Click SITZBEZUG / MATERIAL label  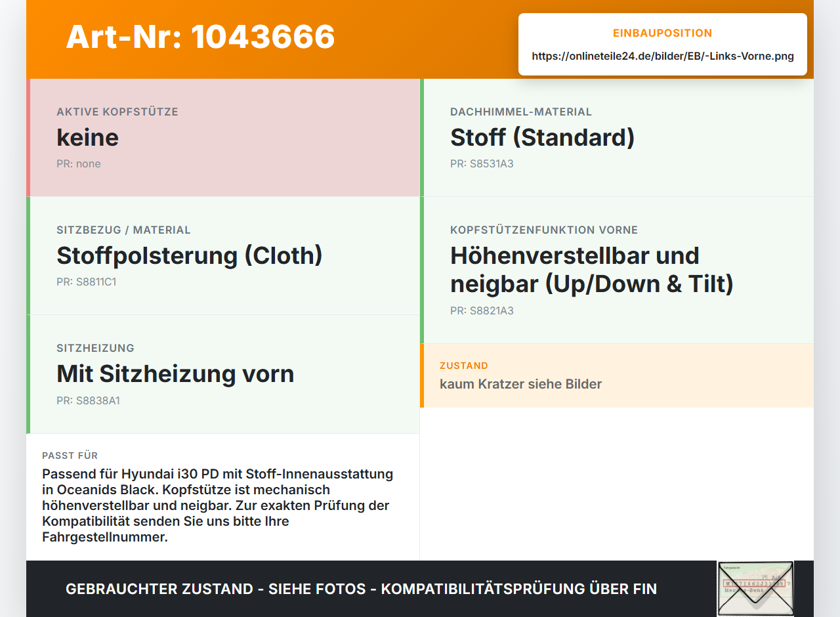pos(123,230)
